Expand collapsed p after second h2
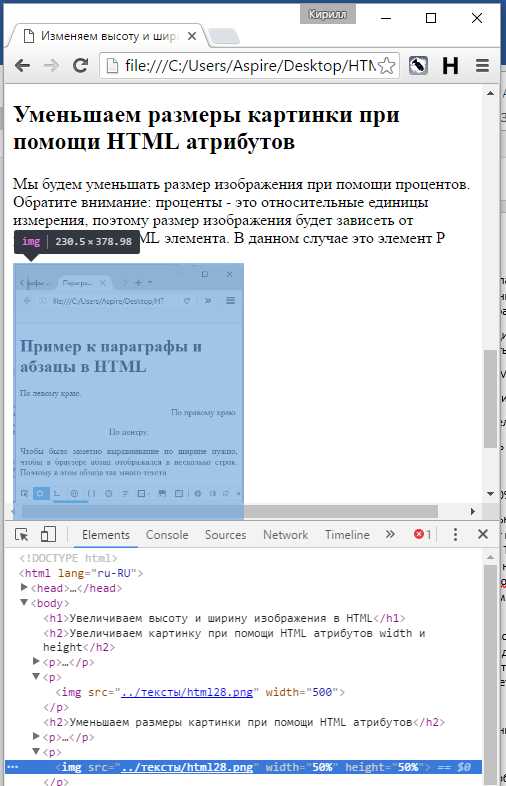Screen dimensions: 506x786 (36, 736)
